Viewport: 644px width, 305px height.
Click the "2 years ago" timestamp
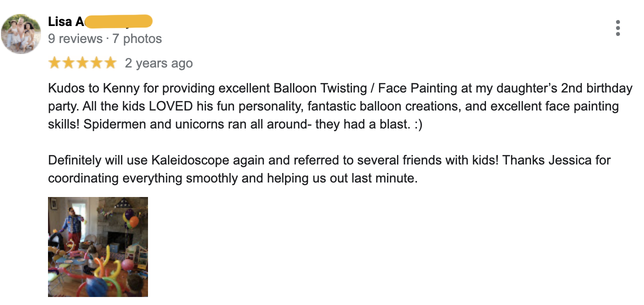click(158, 63)
